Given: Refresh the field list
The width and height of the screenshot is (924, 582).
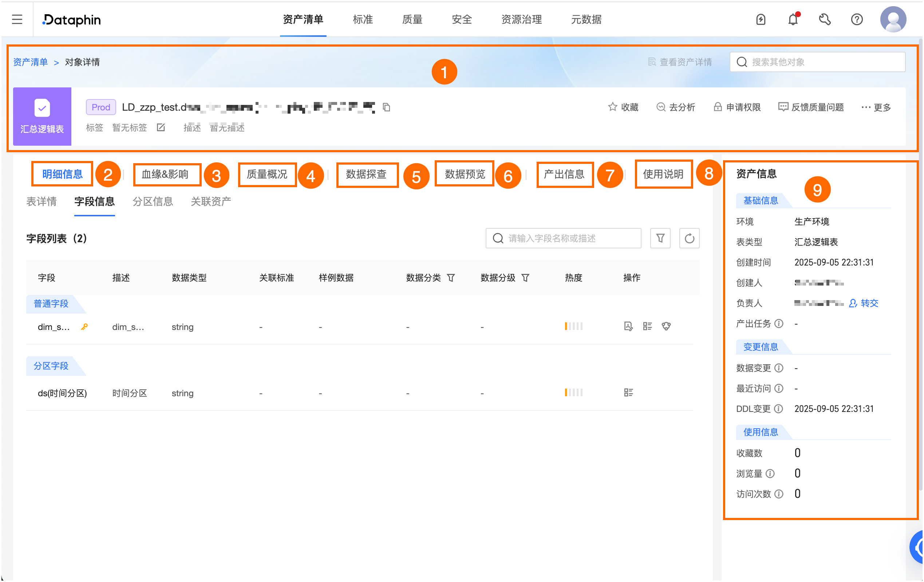Looking at the screenshot, I should (689, 239).
